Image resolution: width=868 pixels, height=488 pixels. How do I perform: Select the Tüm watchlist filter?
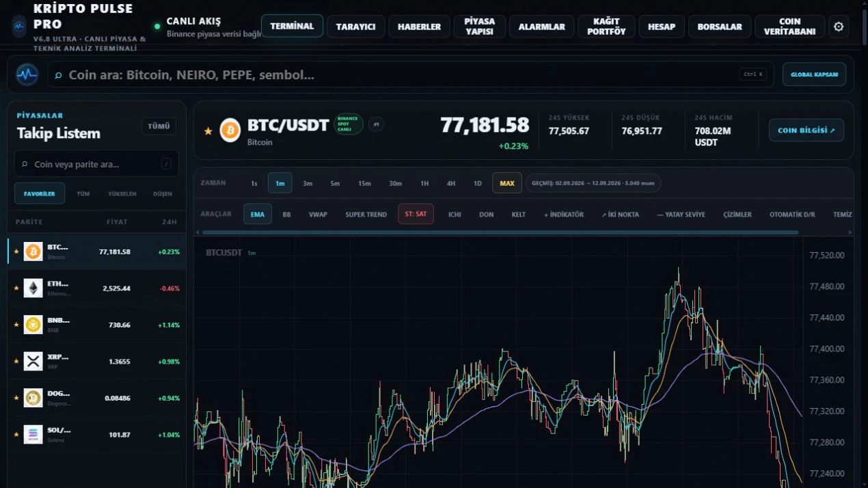(x=83, y=193)
